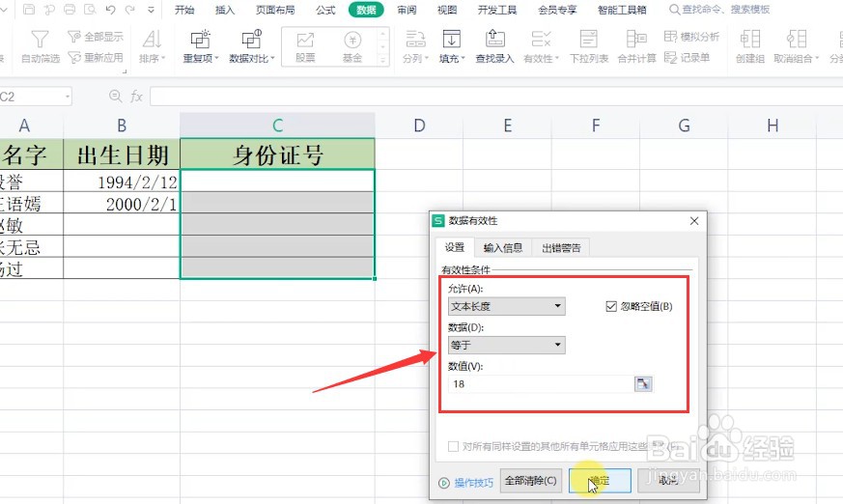
Task: Click the 全部清除 button in dialog
Action: point(531,481)
